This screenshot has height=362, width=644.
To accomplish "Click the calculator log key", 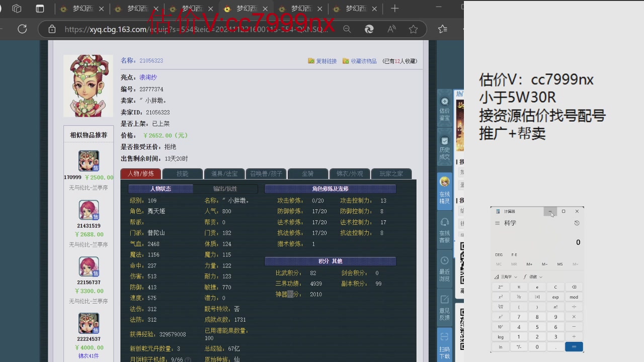I will 501,337.
